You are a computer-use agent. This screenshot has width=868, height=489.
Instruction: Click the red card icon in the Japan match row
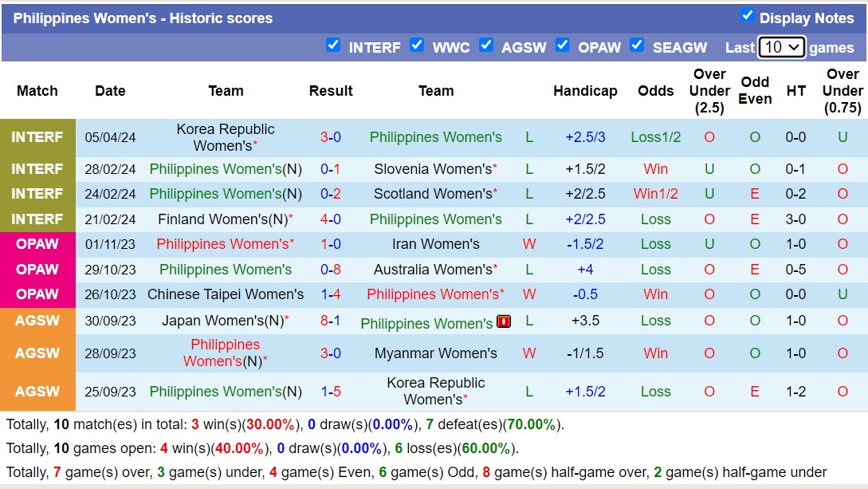pyautogui.click(x=504, y=322)
